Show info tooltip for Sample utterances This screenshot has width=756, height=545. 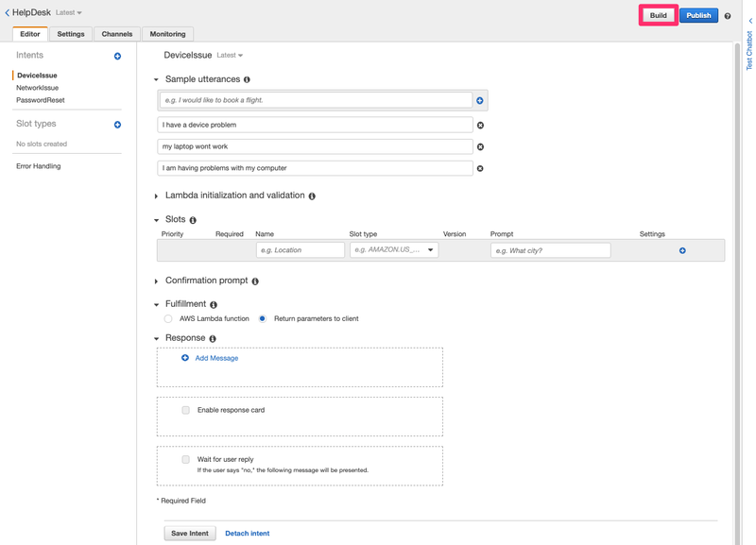pos(247,79)
